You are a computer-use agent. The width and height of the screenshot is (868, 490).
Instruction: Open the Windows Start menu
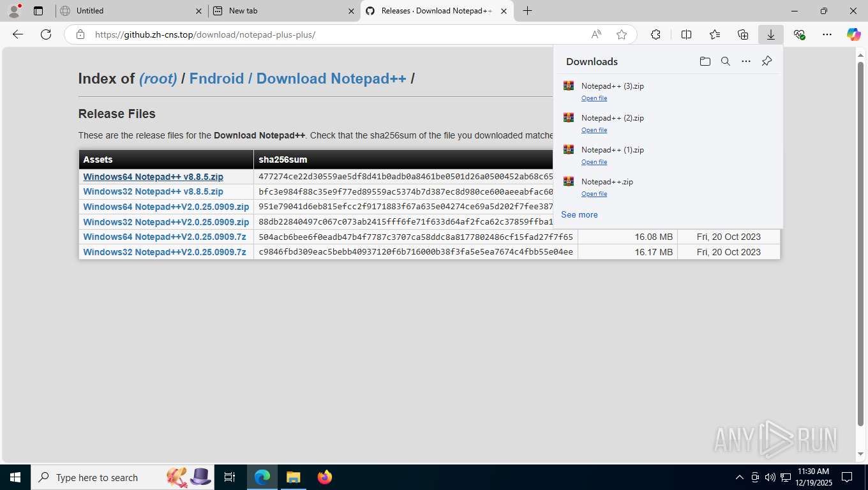pyautogui.click(x=15, y=477)
